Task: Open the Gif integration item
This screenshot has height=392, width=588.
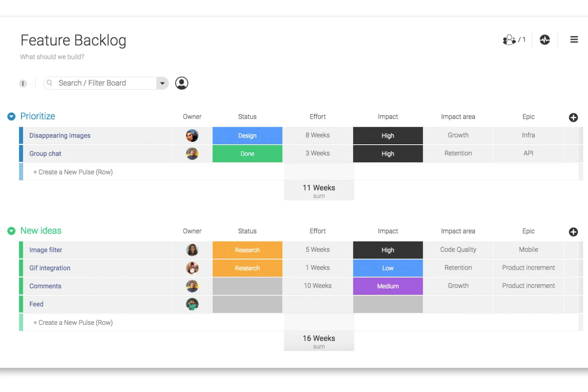Action: tap(50, 268)
